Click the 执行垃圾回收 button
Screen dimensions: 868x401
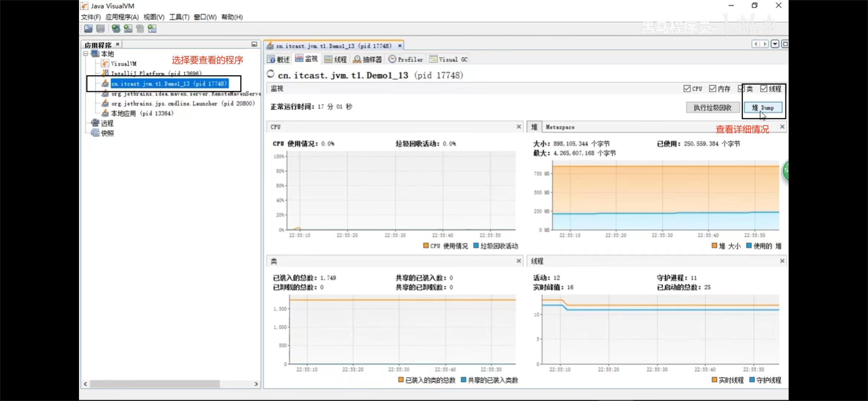(x=712, y=108)
